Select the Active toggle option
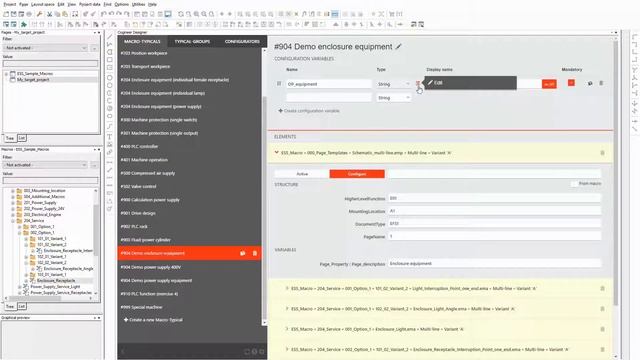 [302, 174]
